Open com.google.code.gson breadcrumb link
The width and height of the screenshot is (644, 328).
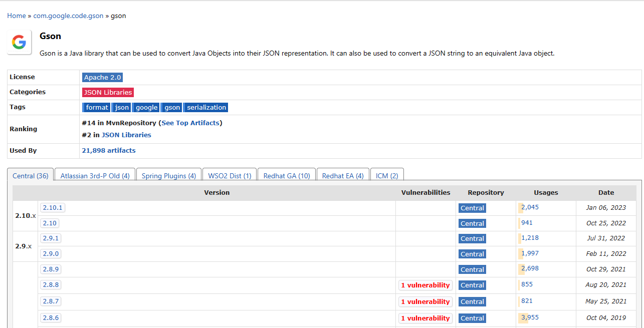[68, 16]
